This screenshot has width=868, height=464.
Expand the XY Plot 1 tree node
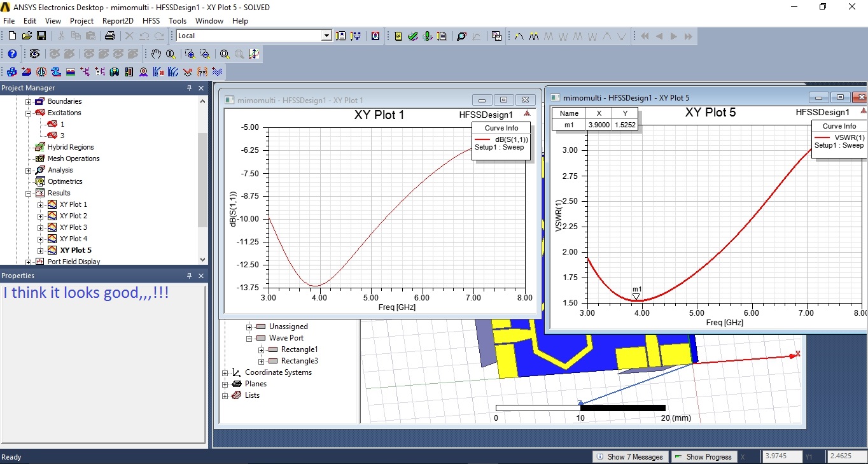(x=41, y=204)
